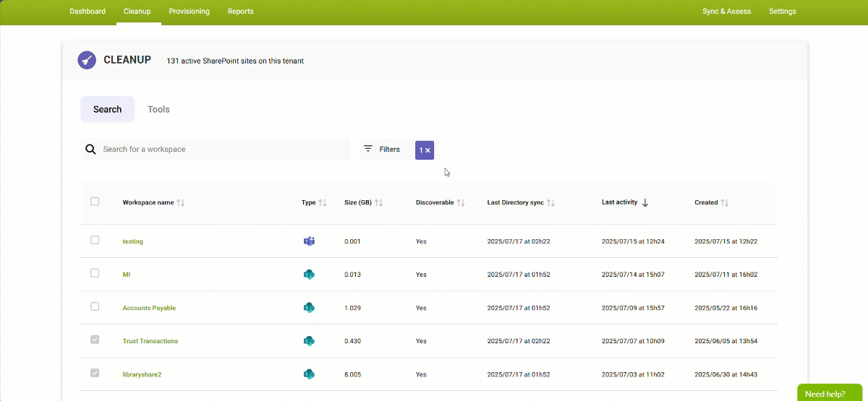Sort by Size (GB) arrows
868x401 pixels.
378,203
